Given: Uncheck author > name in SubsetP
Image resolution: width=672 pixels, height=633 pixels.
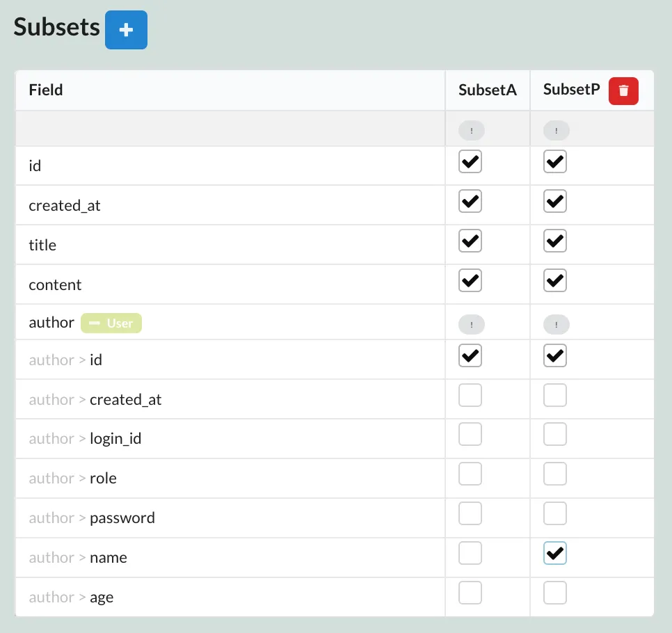Looking at the screenshot, I should [554, 553].
